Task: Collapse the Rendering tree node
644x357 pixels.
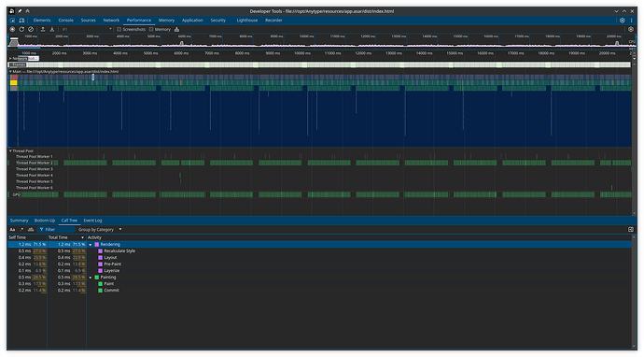Action: [91, 245]
